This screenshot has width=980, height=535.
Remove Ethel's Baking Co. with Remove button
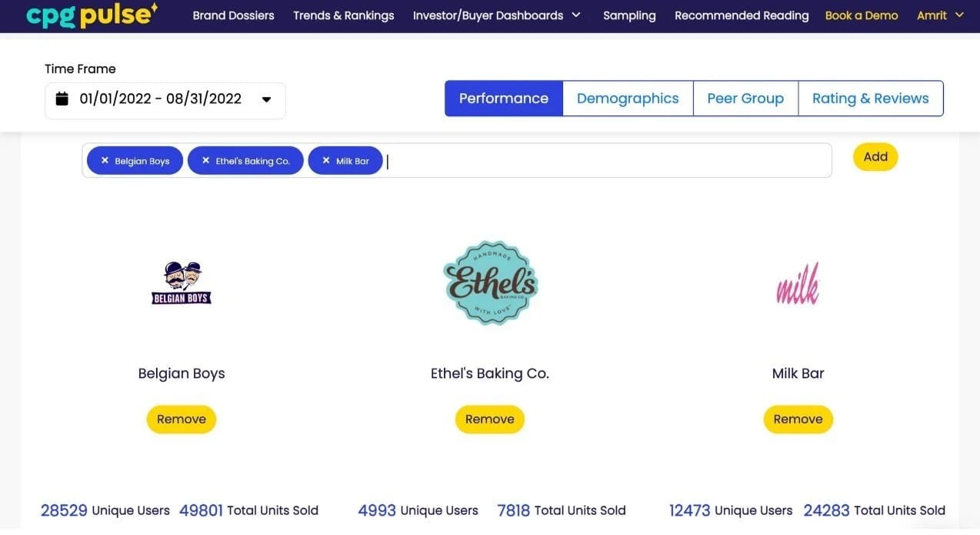[x=490, y=420]
